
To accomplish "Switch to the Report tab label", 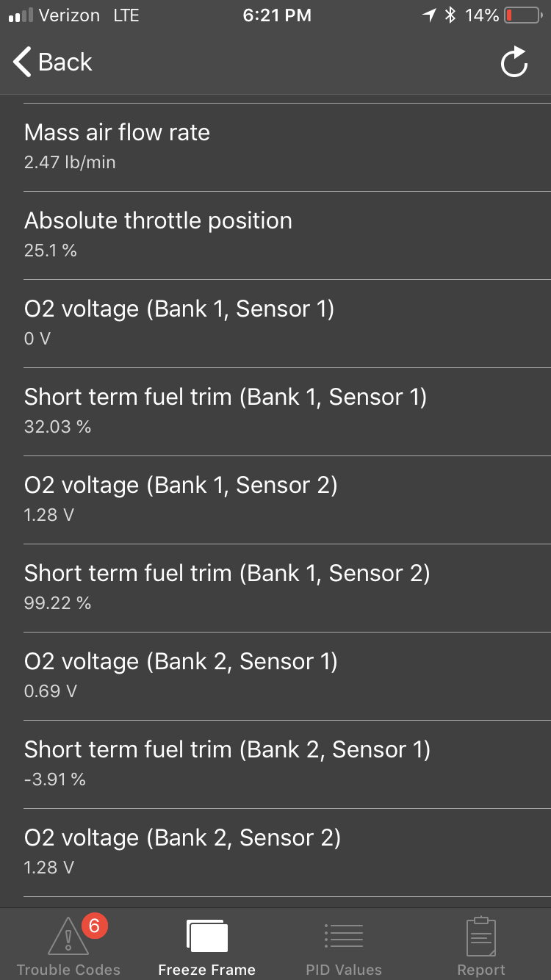I will tap(481, 970).
